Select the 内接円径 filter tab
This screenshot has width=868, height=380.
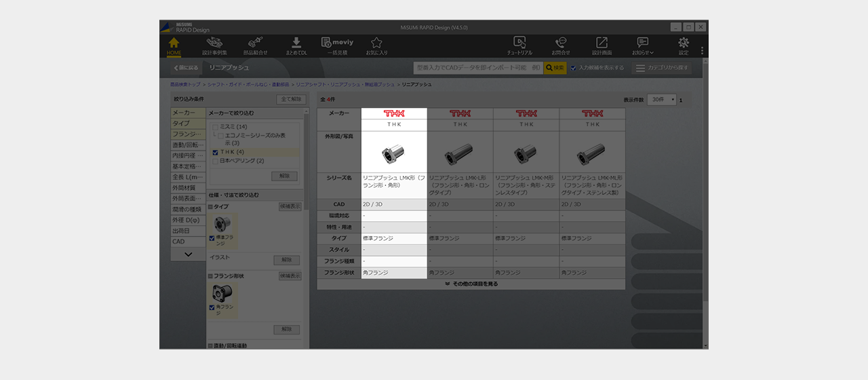pyautogui.click(x=188, y=155)
